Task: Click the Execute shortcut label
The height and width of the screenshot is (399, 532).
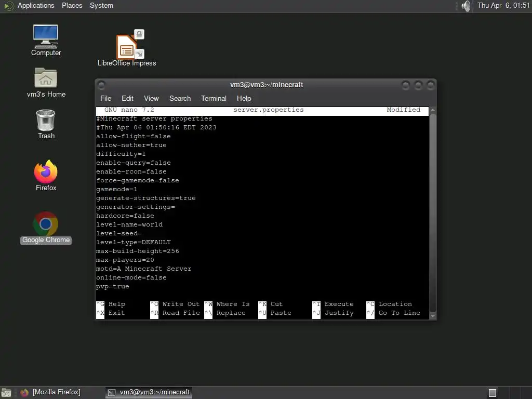Action: coord(339,304)
